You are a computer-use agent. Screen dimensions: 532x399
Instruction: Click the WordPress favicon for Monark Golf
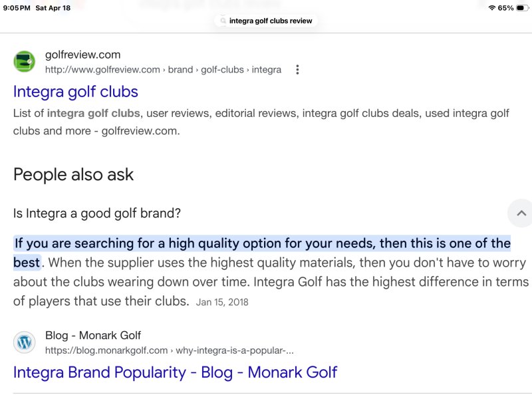pos(25,342)
